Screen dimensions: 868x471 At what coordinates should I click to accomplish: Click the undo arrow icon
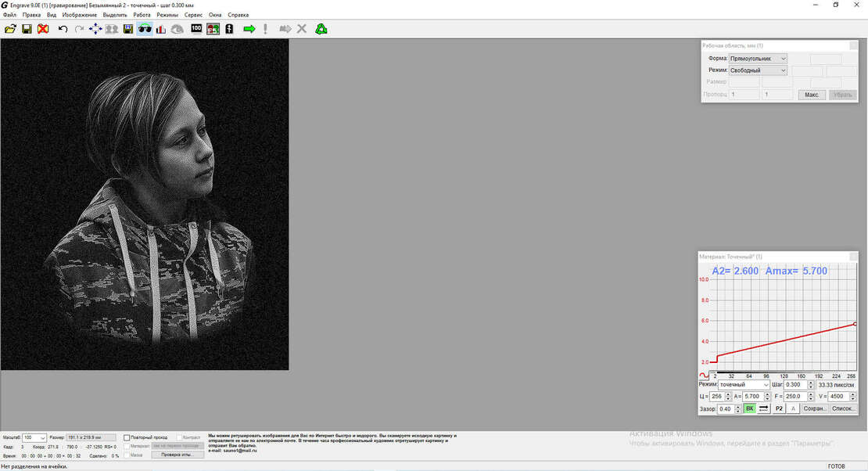click(63, 29)
